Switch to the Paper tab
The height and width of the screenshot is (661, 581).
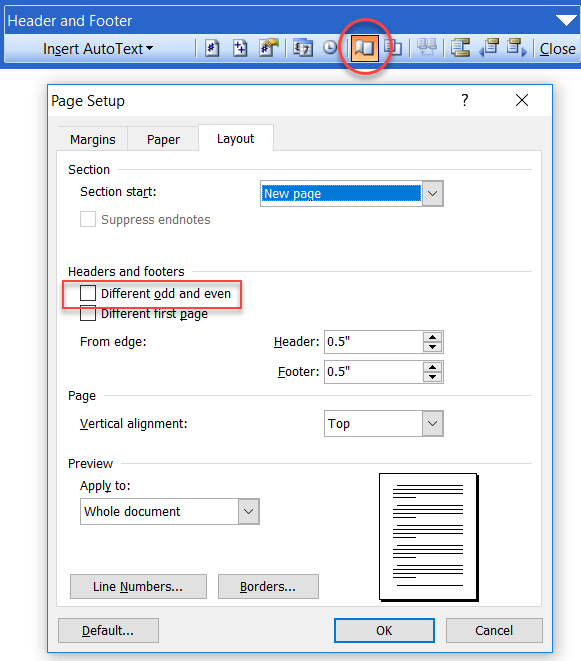163,139
